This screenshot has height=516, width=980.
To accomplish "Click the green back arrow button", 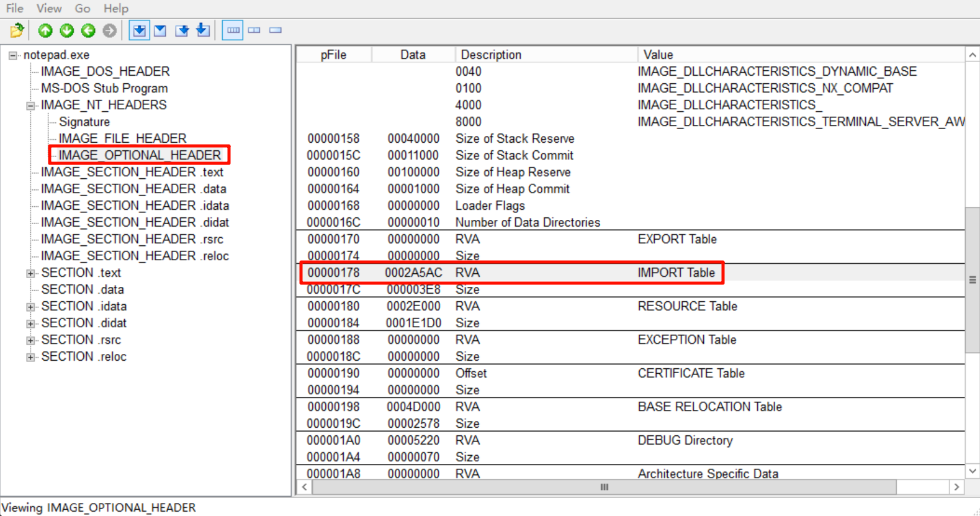I will (88, 30).
